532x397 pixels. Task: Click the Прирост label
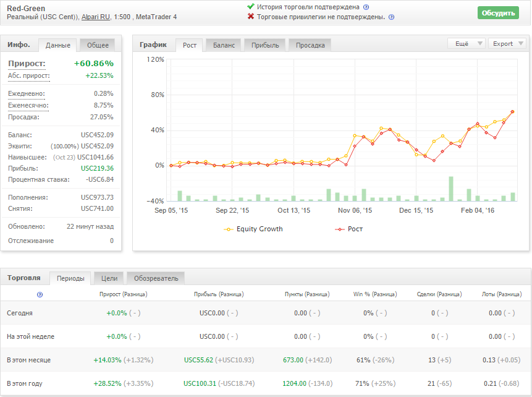(27, 64)
